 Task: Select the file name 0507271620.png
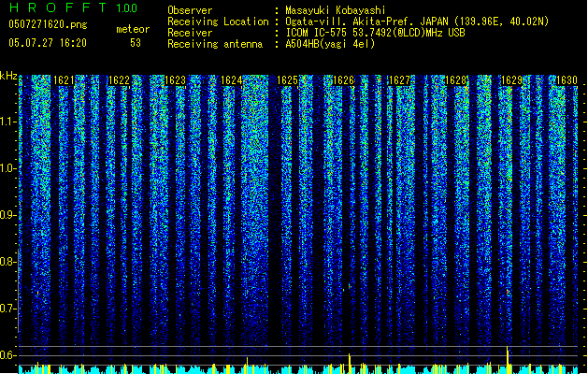click(48, 24)
